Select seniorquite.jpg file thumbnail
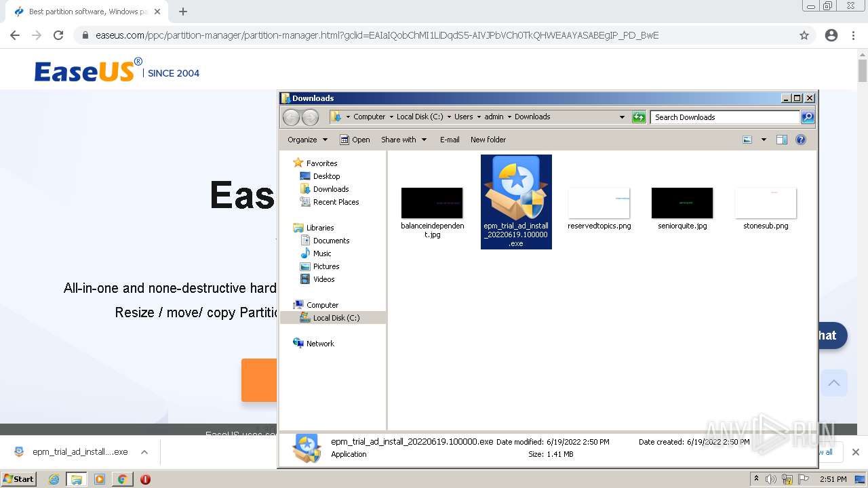 pos(682,203)
